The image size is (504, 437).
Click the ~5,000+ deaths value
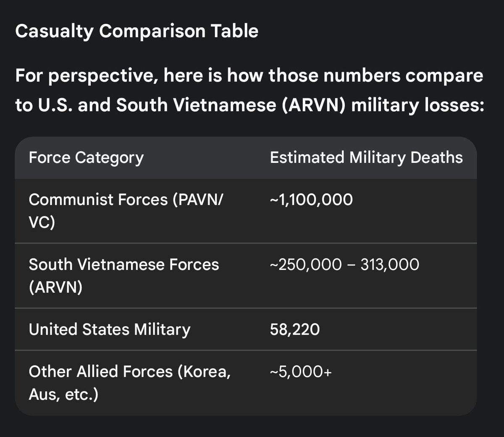coord(300,372)
